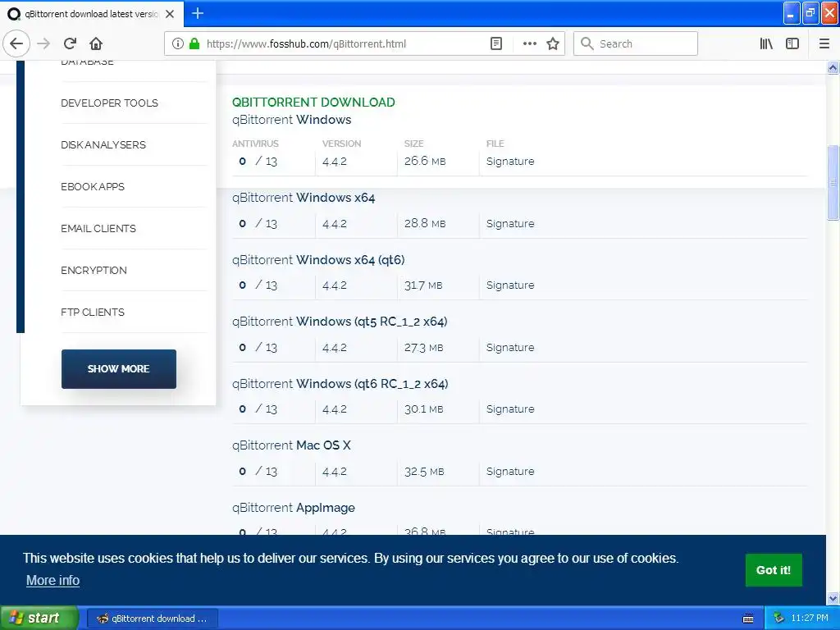840x630 pixels.
Task: View antivirus 0/13 result for Windows x64
Action: click(x=258, y=223)
